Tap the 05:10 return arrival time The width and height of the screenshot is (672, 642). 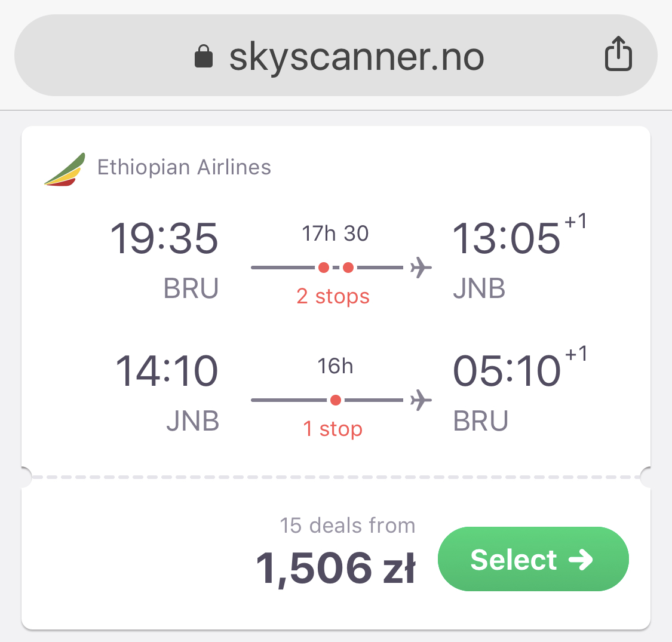pos(507,371)
